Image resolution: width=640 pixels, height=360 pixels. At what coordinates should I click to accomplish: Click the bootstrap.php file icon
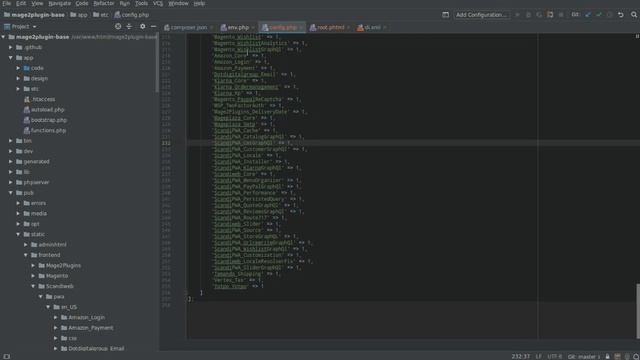[27, 120]
